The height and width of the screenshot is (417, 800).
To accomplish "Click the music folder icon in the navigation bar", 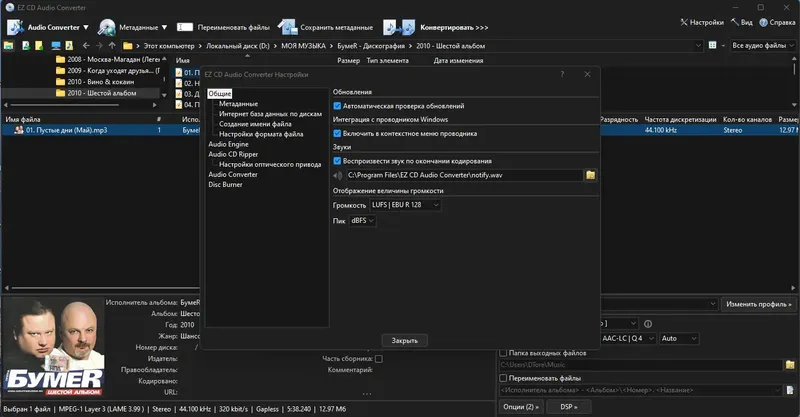I will tap(69, 45).
